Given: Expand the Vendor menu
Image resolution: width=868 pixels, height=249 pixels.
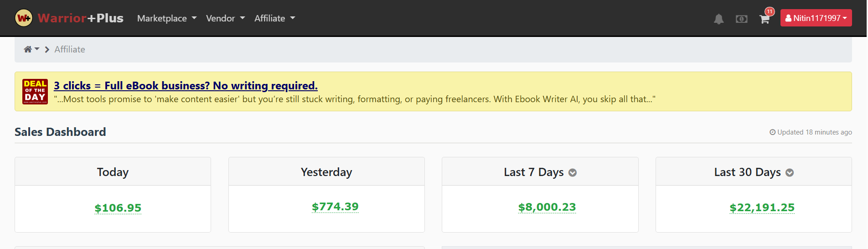Looking at the screenshot, I should pyautogui.click(x=225, y=18).
